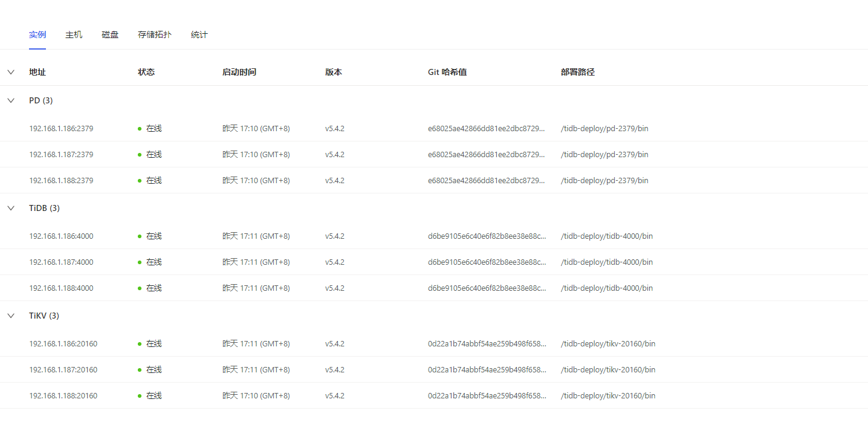Select address 192.168.1.188:20160

[x=63, y=396]
